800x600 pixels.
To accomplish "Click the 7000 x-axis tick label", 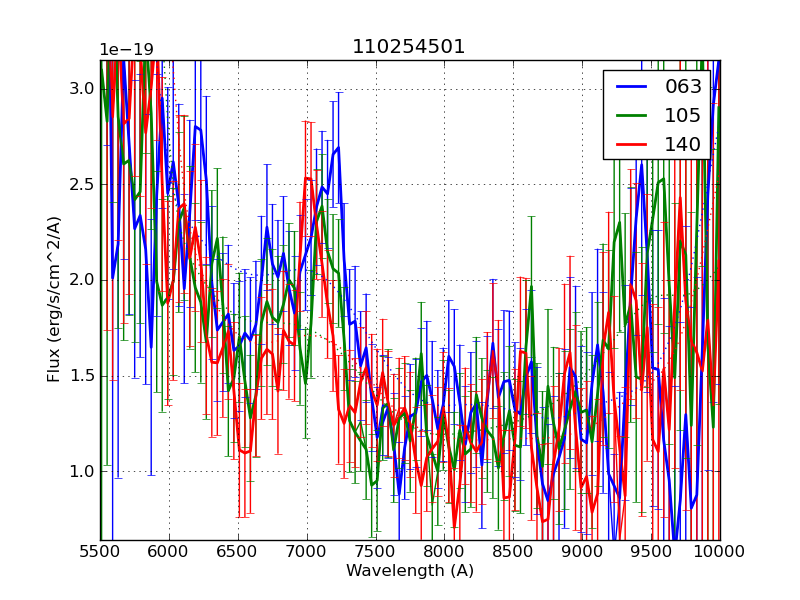I will click(x=307, y=551).
